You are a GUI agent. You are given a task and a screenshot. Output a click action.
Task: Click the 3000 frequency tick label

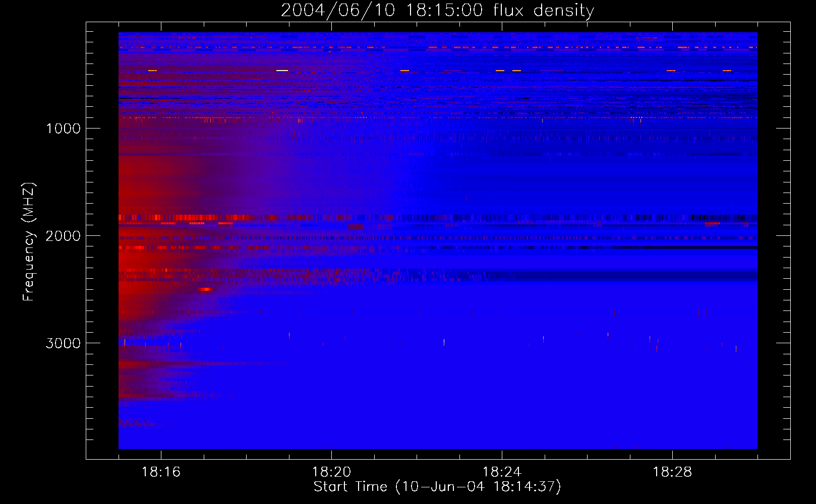[63, 343]
